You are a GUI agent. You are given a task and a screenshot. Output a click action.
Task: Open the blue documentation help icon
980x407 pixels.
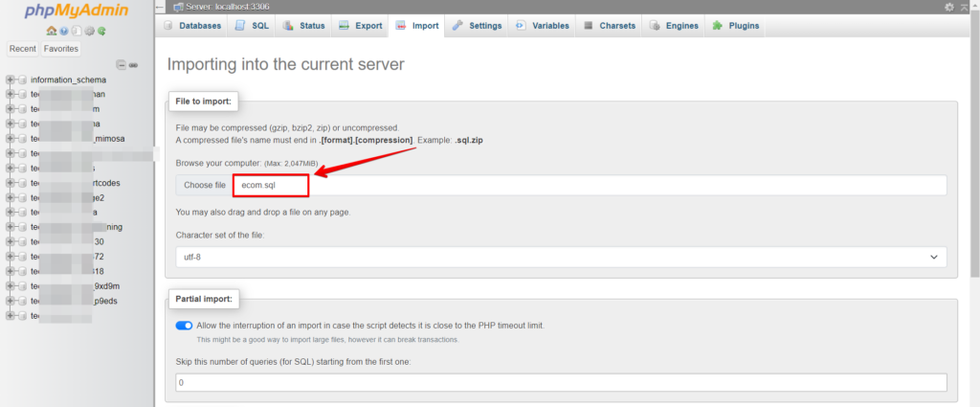[64, 31]
